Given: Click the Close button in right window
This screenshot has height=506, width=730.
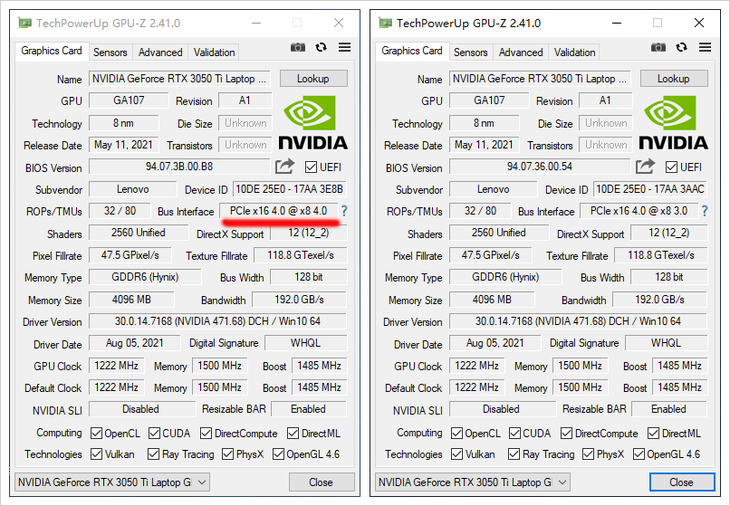Looking at the screenshot, I should point(682,482).
